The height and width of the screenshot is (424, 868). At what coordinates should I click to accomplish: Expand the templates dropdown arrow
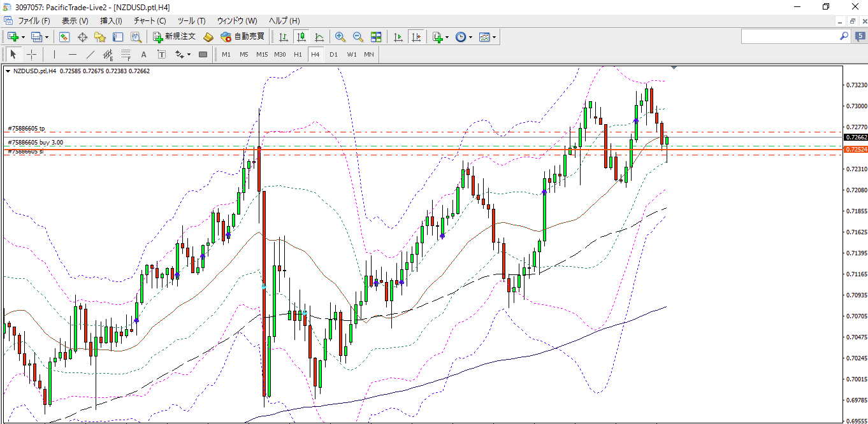494,37
